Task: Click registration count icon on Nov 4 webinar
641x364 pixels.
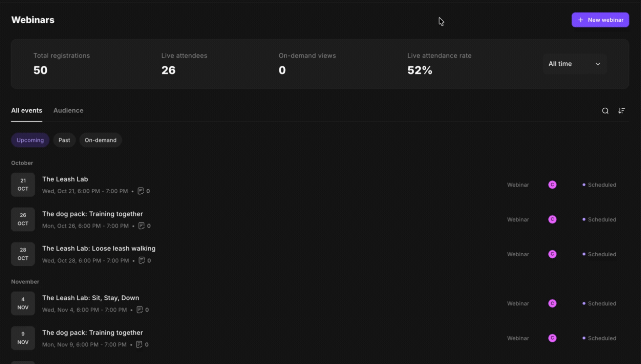Action: 140,310
